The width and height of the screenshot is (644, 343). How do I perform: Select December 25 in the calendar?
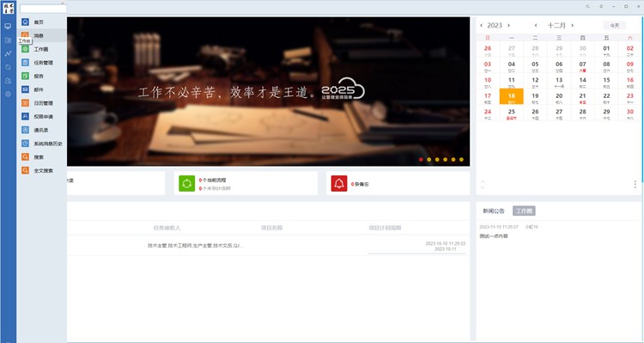pyautogui.click(x=512, y=113)
